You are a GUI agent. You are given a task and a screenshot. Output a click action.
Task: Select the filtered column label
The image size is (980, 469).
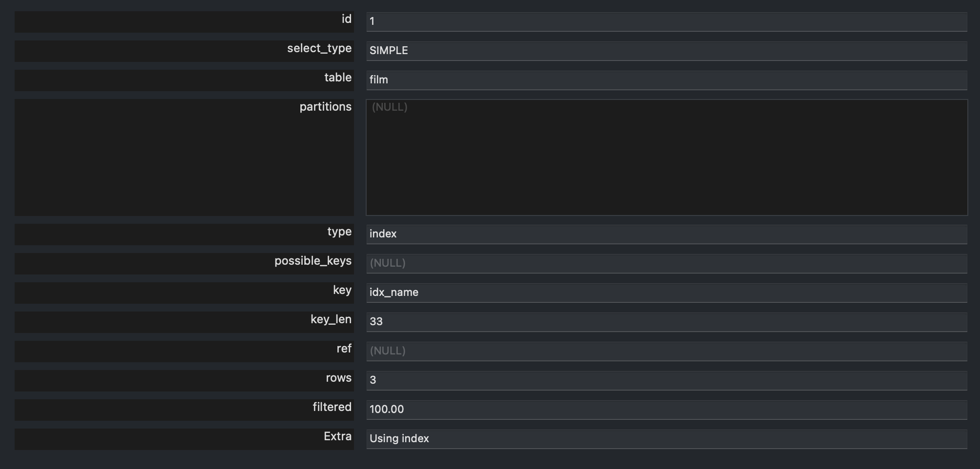(332, 407)
